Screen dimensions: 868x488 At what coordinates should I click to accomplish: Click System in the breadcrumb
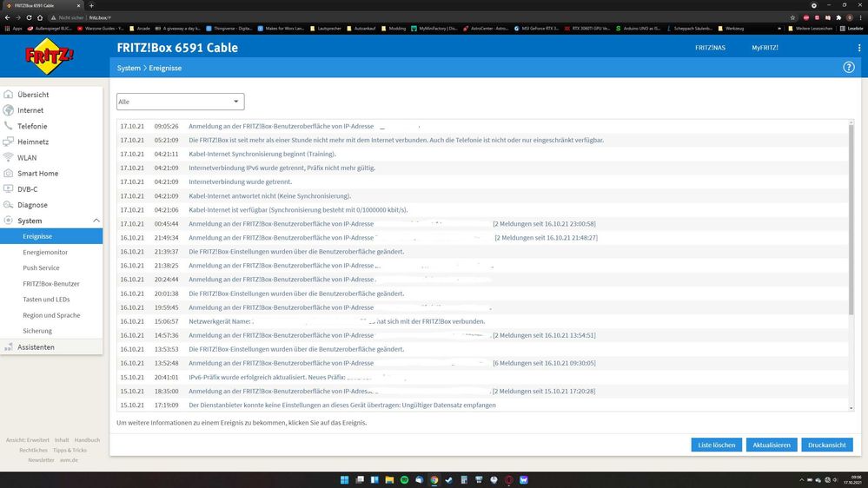pyautogui.click(x=129, y=68)
